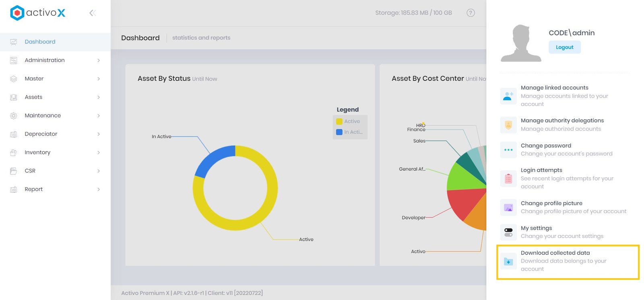Viewport: 644px width, 300px height.
Task: Click the Change profile picture image icon
Action: coord(508,208)
